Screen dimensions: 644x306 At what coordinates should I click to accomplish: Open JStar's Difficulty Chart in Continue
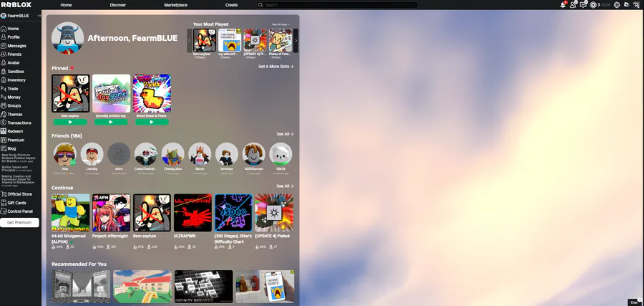pyautogui.click(x=233, y=213)
